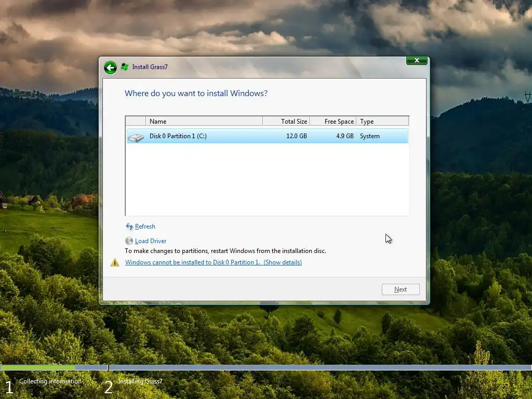Show details of the installation warning
532x399 pixels.
coord(214,262)
